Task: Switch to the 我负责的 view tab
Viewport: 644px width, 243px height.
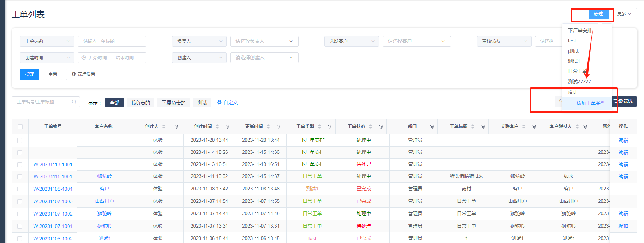Action: click(140, 103)
